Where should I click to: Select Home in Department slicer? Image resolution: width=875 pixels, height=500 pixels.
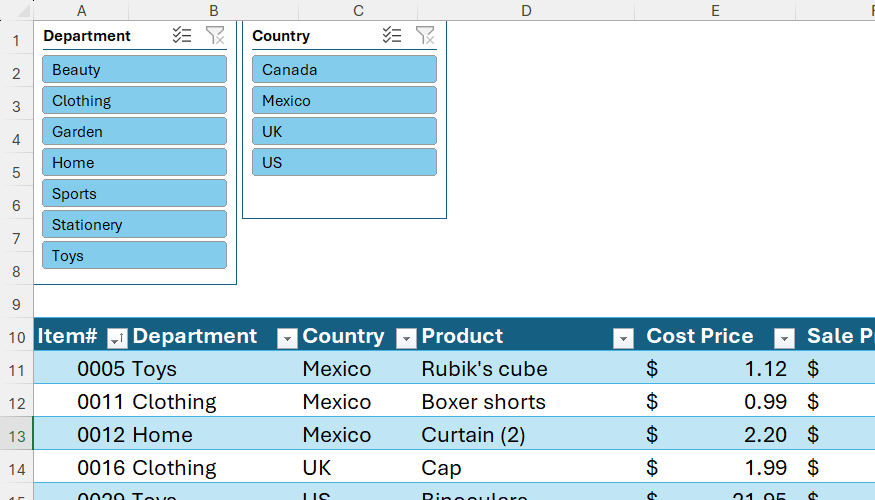(134, 162)
